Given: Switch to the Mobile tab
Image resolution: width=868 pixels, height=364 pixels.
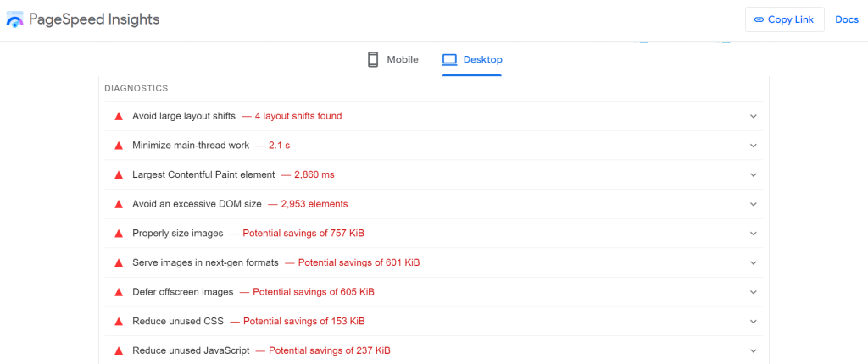Looking at the screenshot, I should click(392, 59).
